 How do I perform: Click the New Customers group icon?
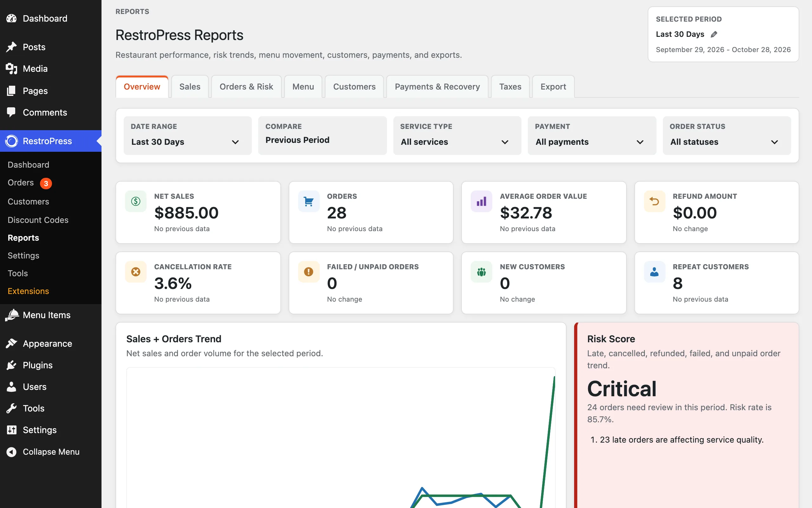tap(481, 272)
